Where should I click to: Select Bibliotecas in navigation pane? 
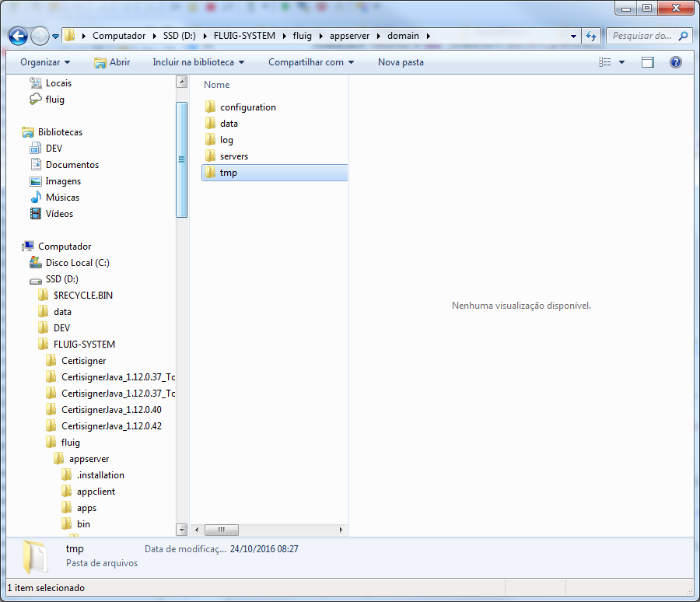tap(60, 132)
